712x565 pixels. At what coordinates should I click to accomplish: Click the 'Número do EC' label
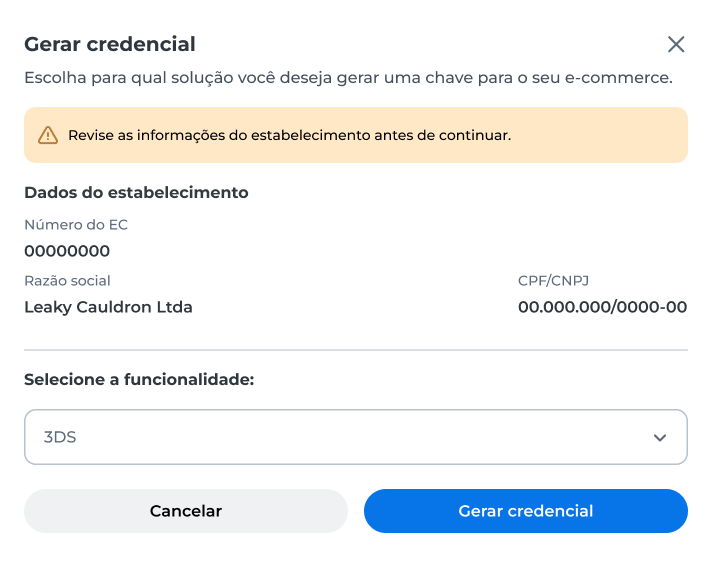(76, 224)
